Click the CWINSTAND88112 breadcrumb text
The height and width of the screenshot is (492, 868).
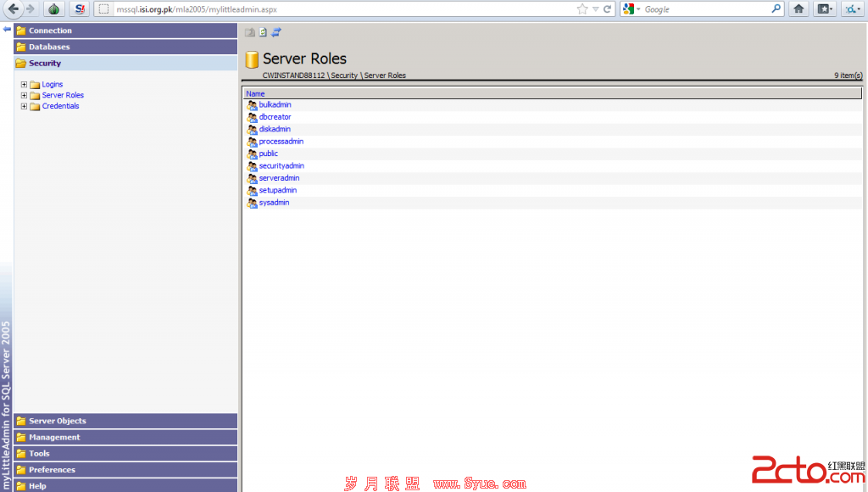[293, 75]
